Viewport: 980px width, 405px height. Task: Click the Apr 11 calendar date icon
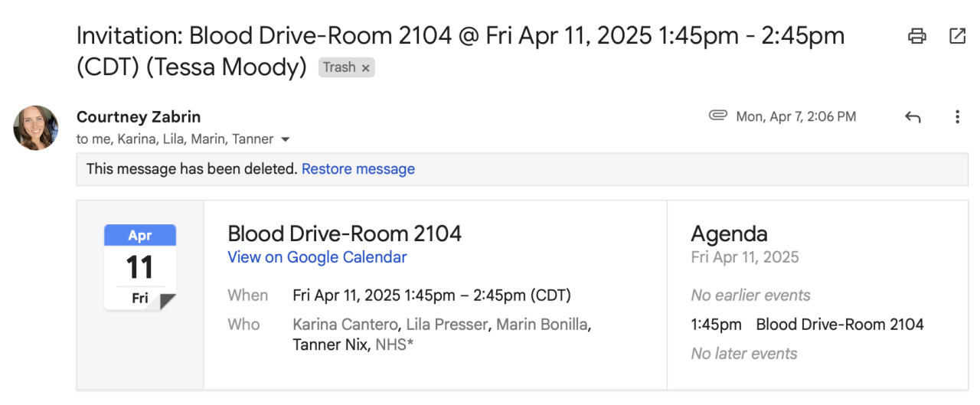[x=140, y=266]
